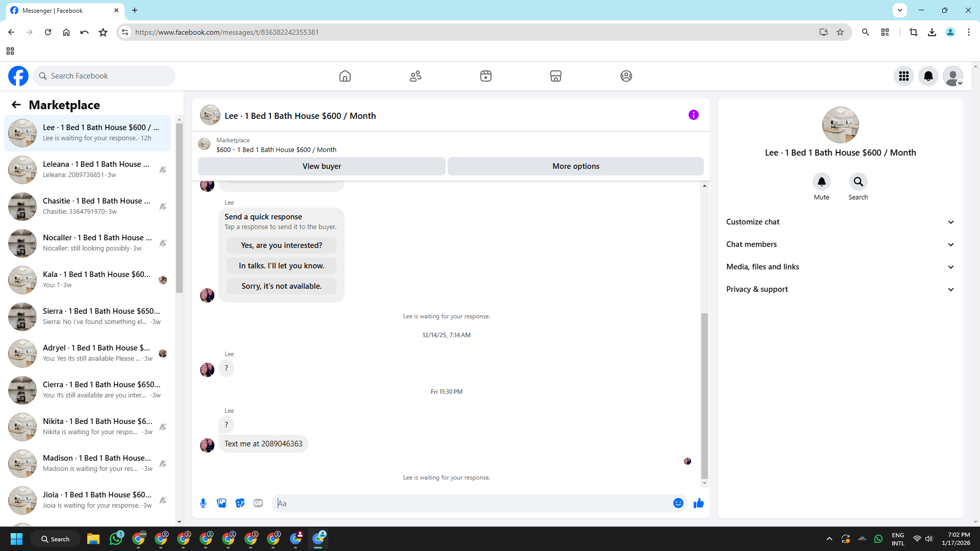Viewport: 980px width, 551px height.
Task: Open the sticker picker icon
Action: click(240, 503)
